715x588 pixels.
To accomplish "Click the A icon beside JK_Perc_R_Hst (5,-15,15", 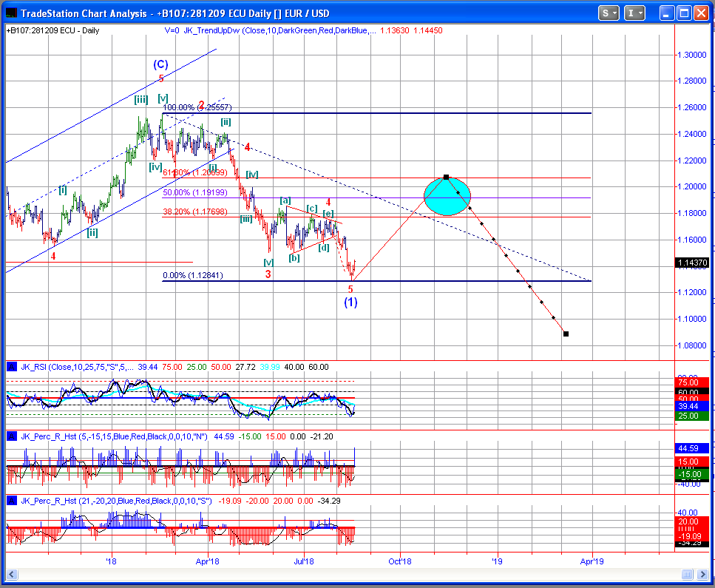I will point(11,436).
